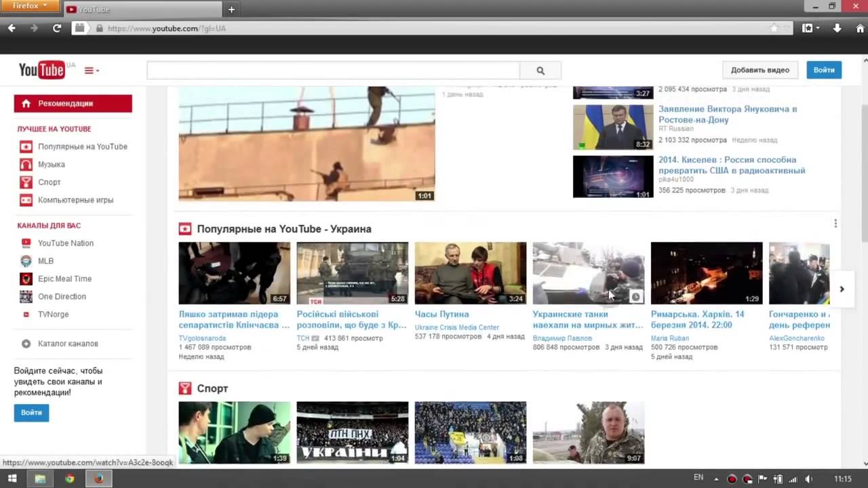Click the trophy icon beside Спорт heading
The width and height of the screenshot is (868, 488).
[x=185, y=388]
